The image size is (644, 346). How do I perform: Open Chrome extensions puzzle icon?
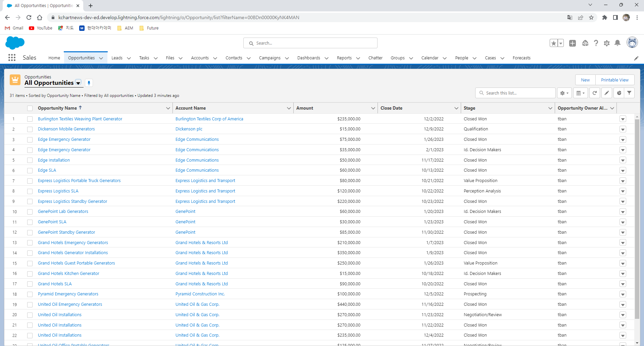click(605, 17)
